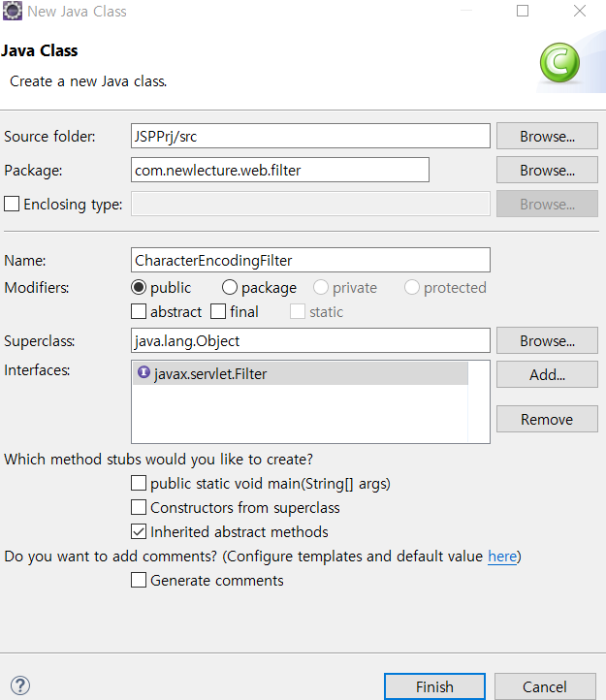Viewport: 606px width, 700px height.
Task: Remove the selected interface
Action: coord(547,419)
